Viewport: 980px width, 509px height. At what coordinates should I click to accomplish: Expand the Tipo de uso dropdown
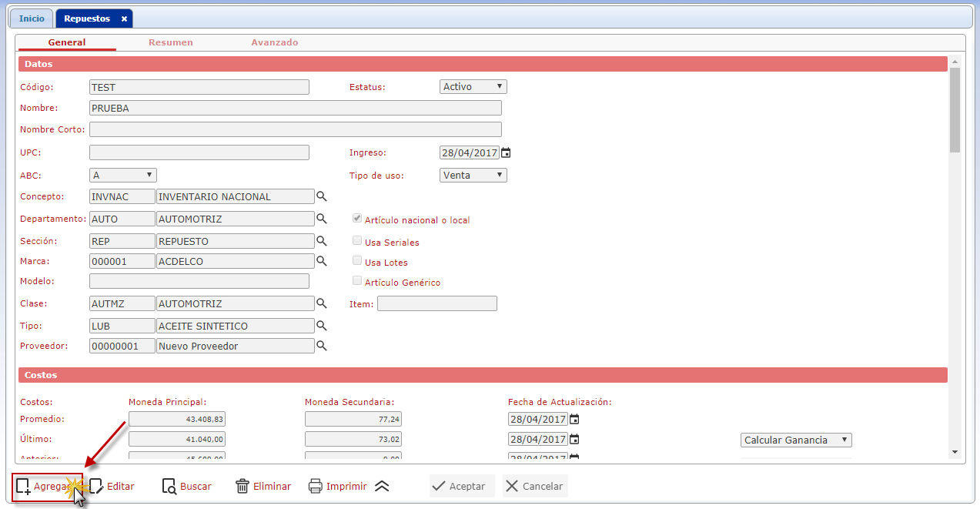(x=473, y=175)
